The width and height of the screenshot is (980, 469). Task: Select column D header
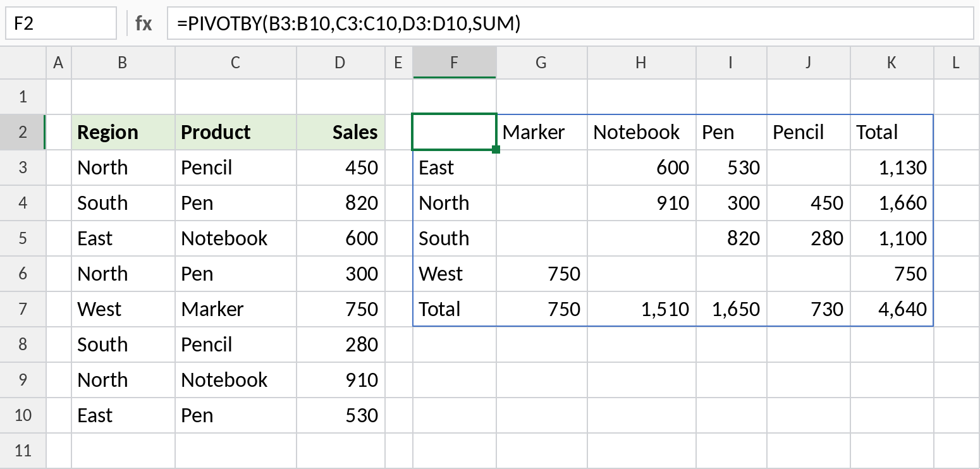341,63
